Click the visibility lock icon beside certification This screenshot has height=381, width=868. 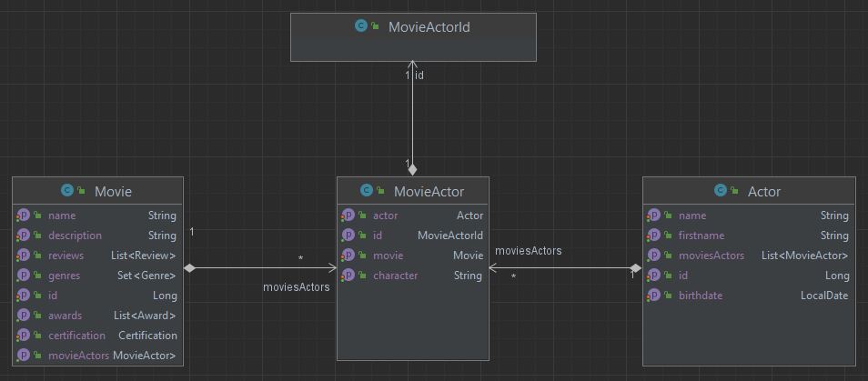coord(37,336)
